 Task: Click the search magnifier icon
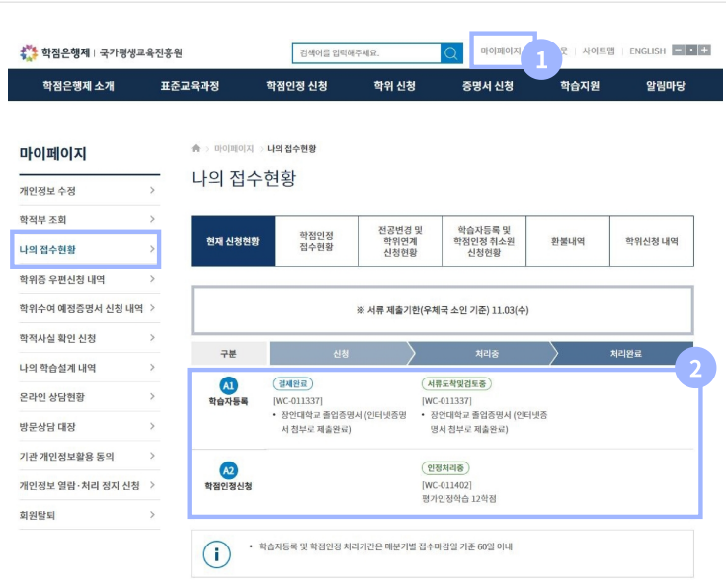[x=451, y=53]
